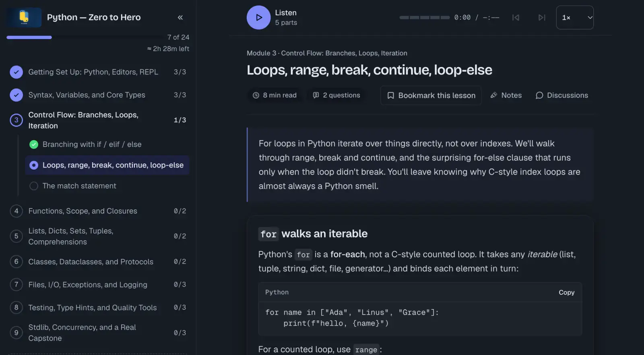Image resolution: width=644 pixels, height=355 pixels.
Task: Open Notes via the pencil icon
Action: pos(494,95)
